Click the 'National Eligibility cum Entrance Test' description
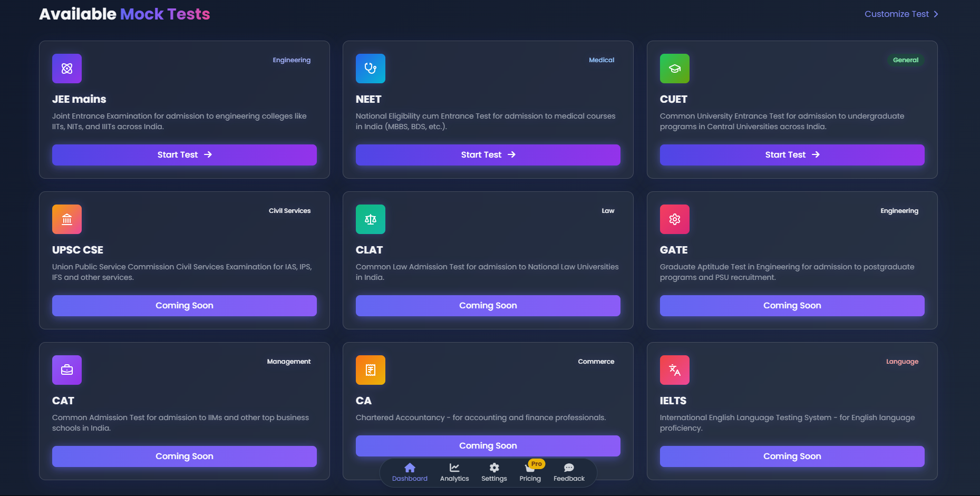 pyautogui.click(x=486, y=121)
